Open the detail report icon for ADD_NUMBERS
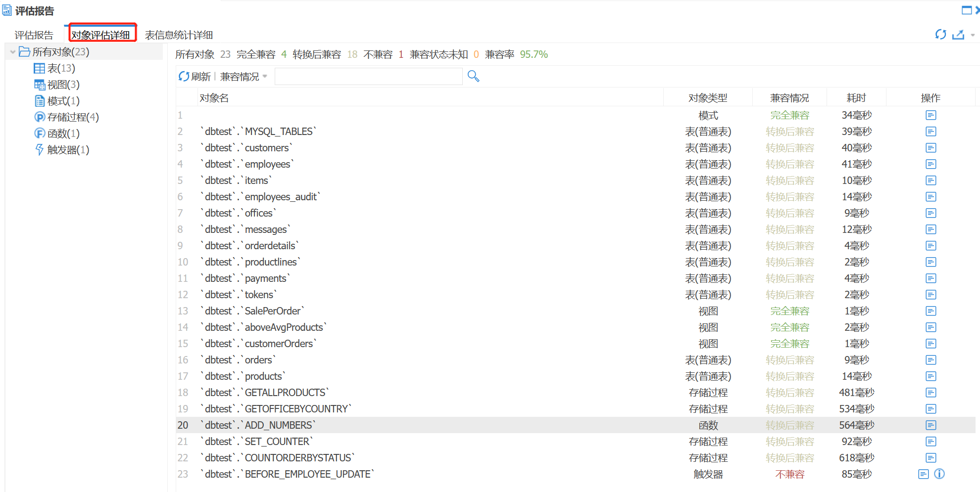 click(x=931, y=425)
